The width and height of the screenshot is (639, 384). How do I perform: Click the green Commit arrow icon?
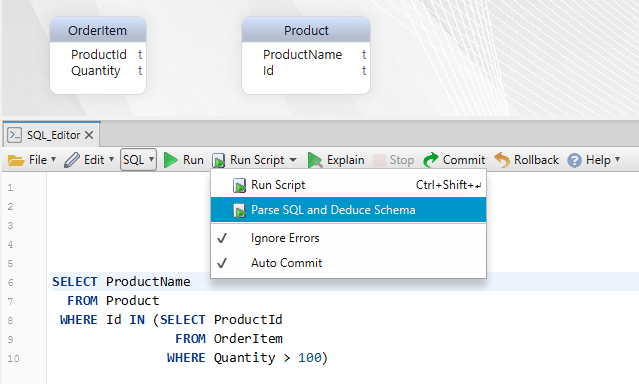(x=431, y=160)
